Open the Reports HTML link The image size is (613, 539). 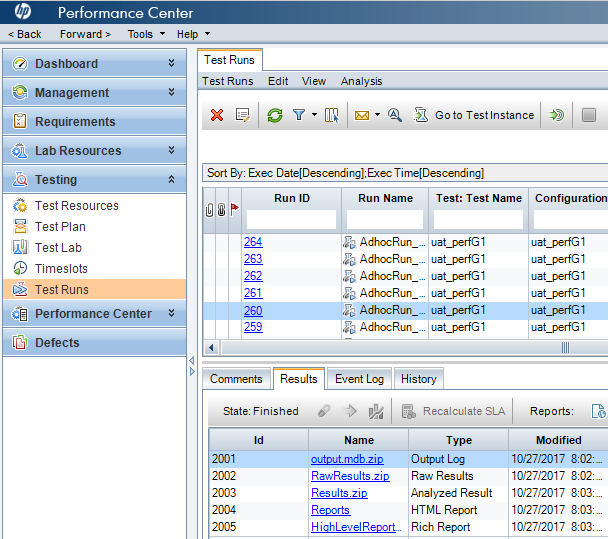[x=330, y=510]
